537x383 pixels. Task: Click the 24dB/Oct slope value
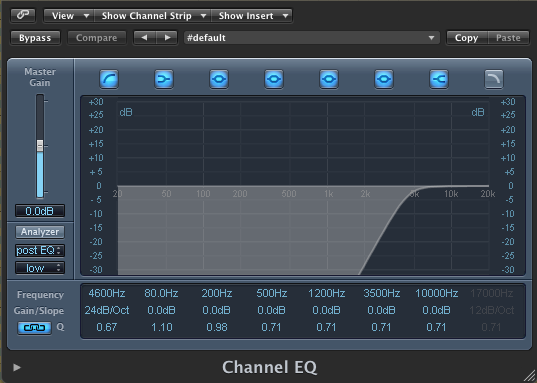107,310
